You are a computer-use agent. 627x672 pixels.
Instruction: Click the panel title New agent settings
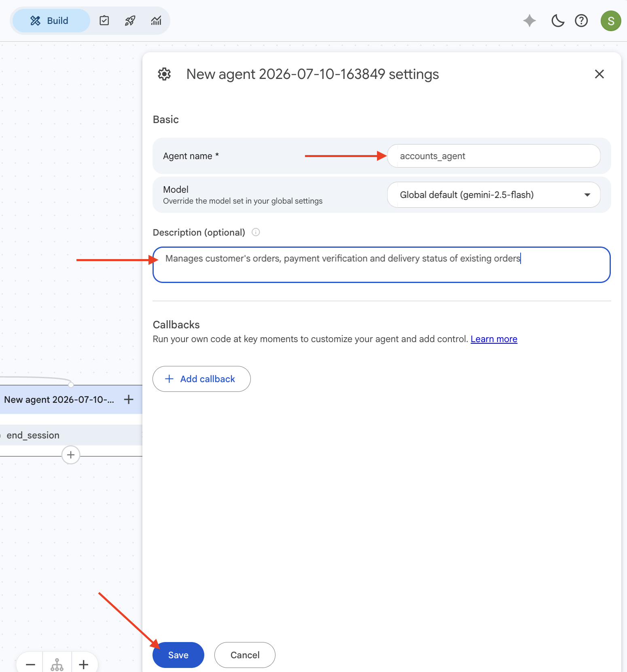(313, 74)
